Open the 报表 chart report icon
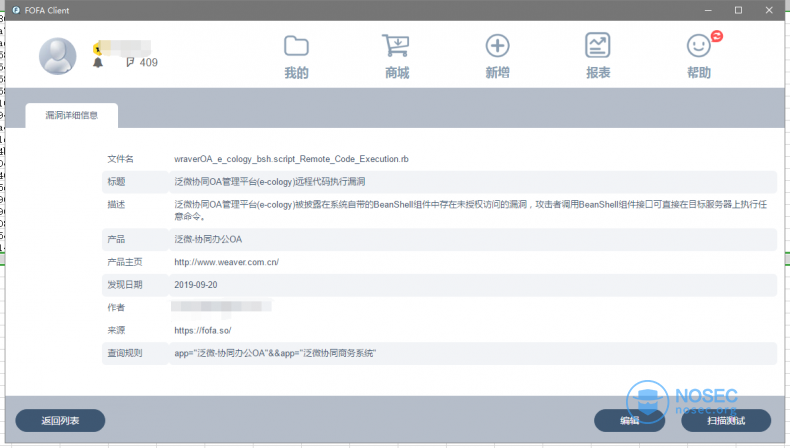Screen dimensions: 790x448 (x=598, y=45)
